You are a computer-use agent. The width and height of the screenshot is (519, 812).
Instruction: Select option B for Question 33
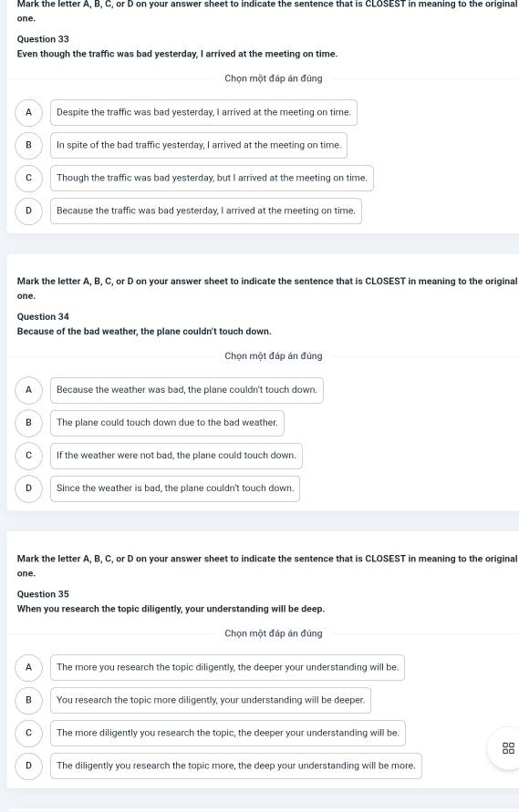click(x=28, y=145)
